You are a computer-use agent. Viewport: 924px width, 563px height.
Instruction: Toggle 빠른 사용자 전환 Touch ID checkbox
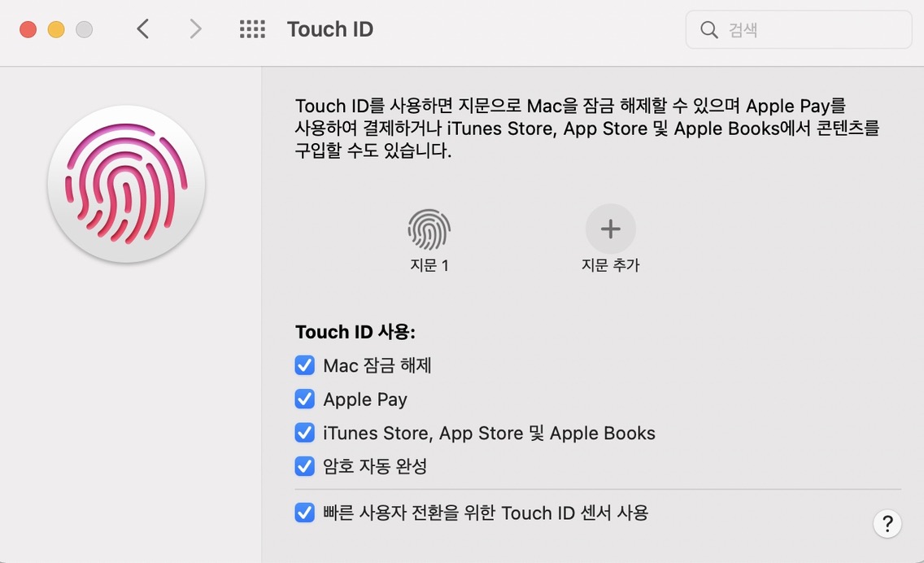coord(305,513)
